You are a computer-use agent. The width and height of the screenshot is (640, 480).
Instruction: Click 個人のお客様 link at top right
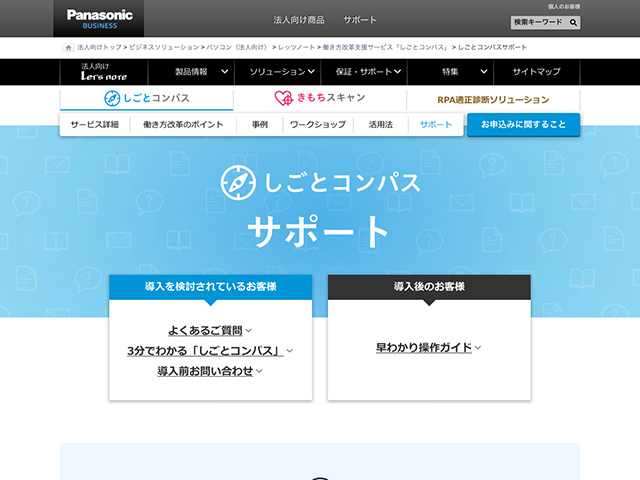coord(564,7)
